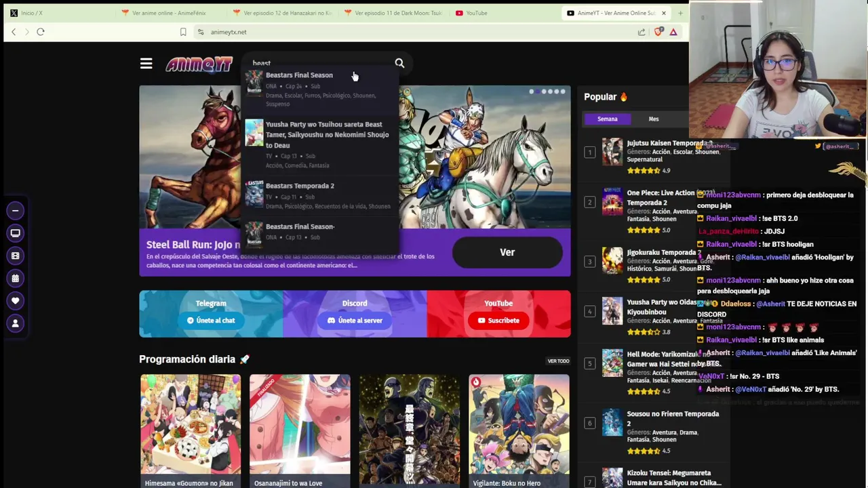Click Discord Únete al server button
The height and width of the screenshot is (488, 868).
pyautogui.click(x=355, y=321)
